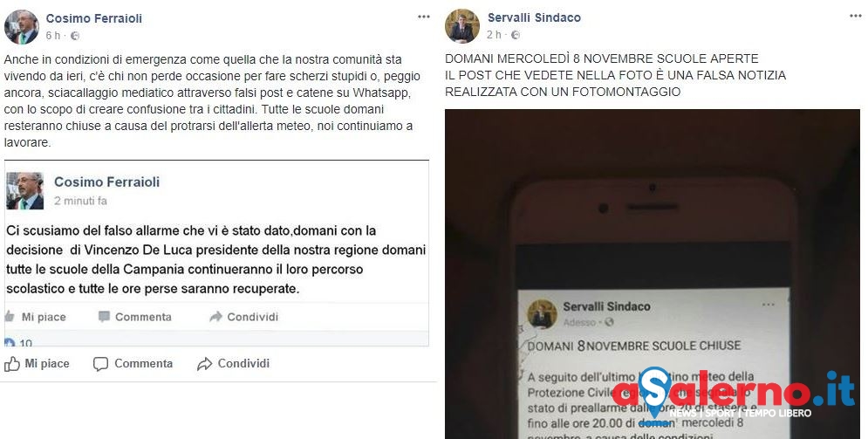This screenshot has width=868, height=439.
Task: Open the phone photo in Servalli's post
Action: coord(653,274)
